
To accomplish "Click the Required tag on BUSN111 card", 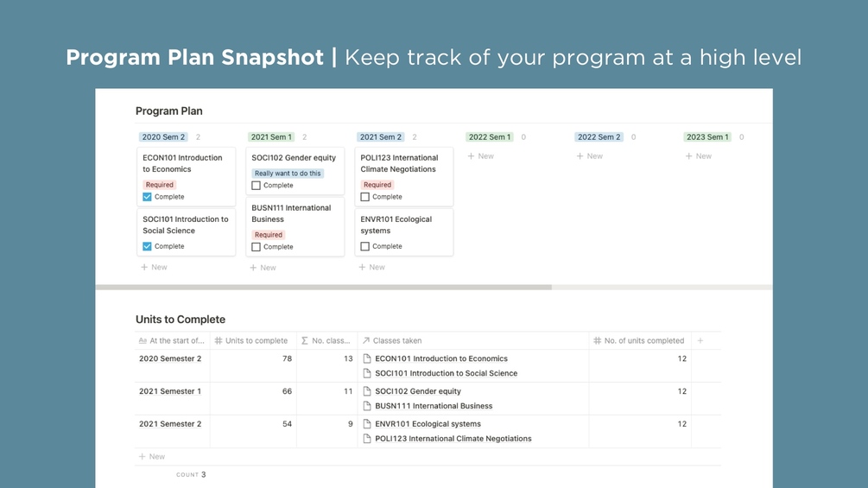I will (x=269, y=235).
